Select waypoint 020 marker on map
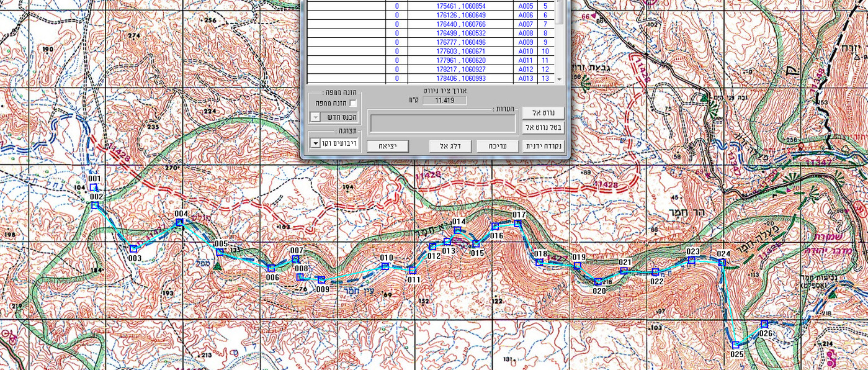 pyautogui.click(x=598, y=282)
